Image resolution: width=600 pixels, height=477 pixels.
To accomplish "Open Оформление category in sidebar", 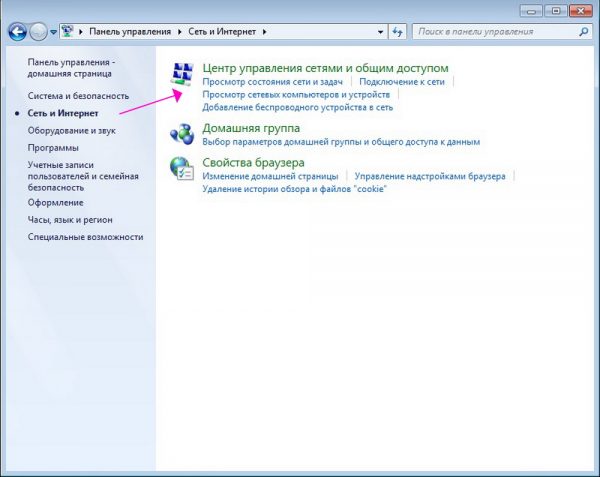I will (55, 202).
